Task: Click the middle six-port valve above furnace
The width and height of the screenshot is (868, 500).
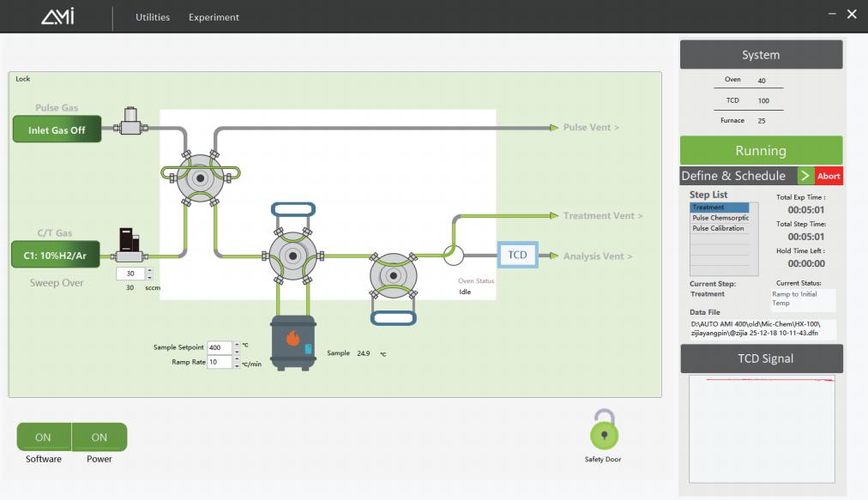Action: (x=292, y=255)
